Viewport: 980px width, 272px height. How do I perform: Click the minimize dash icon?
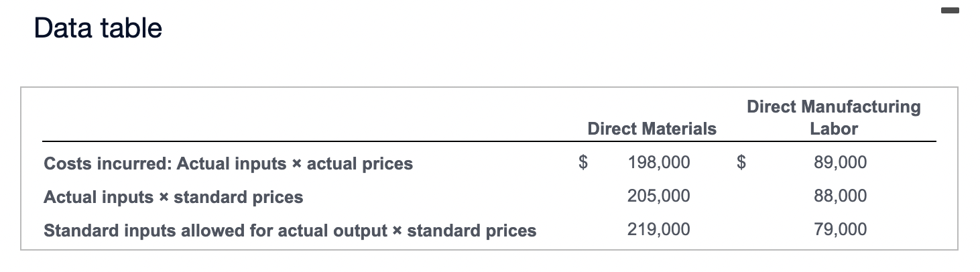pos(953,10)
